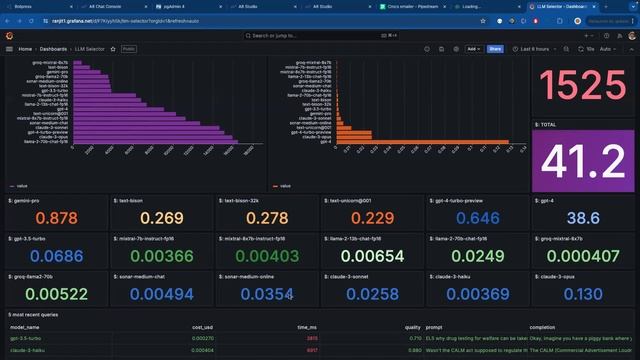Sort table by cost_usd column header

click(x=202, y=327)
